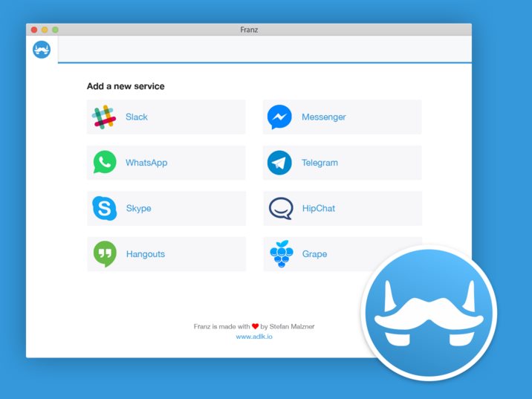Open the www.adlk.io link
532x399 pixels.
click(254, 337)
